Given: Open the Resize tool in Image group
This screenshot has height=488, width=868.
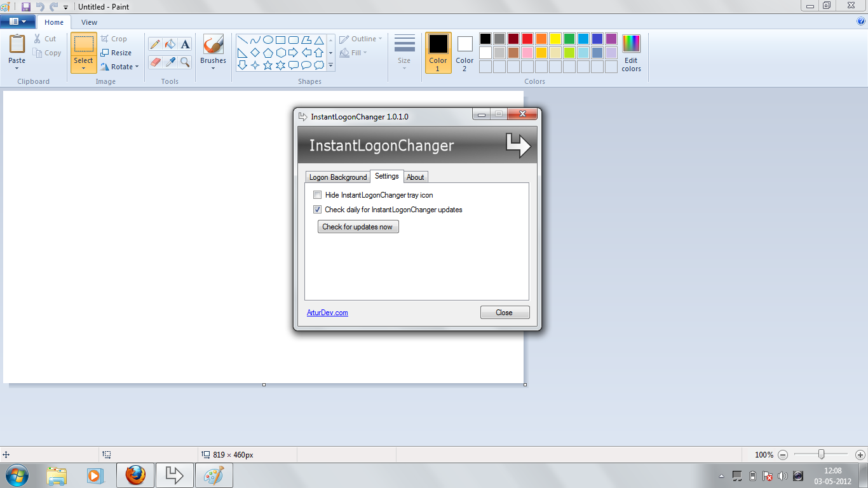Looking at the screenshot, I should pos(116,53).
